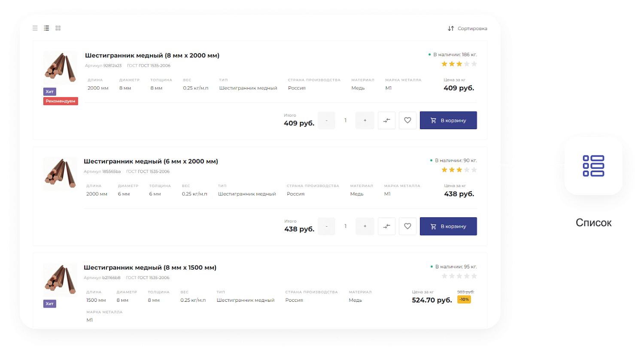Switch to compact rows view icon
The width and height of the screenshot is (644, 355).
35,28
